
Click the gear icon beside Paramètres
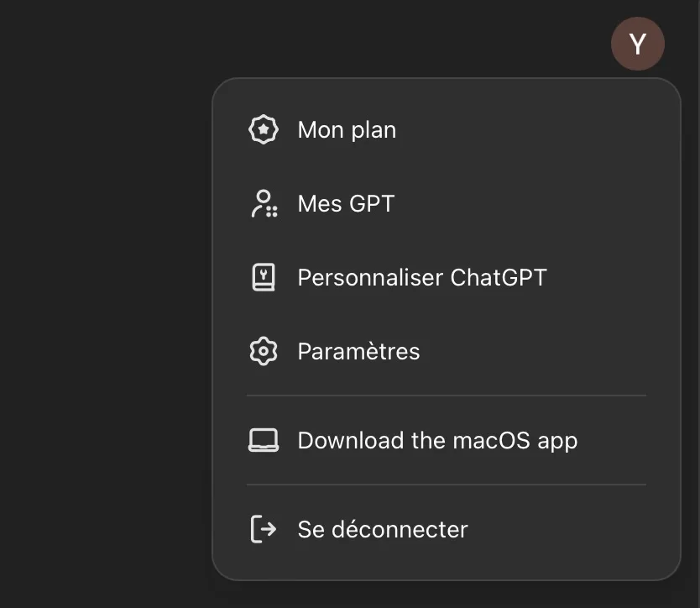[x=264, y=351]
